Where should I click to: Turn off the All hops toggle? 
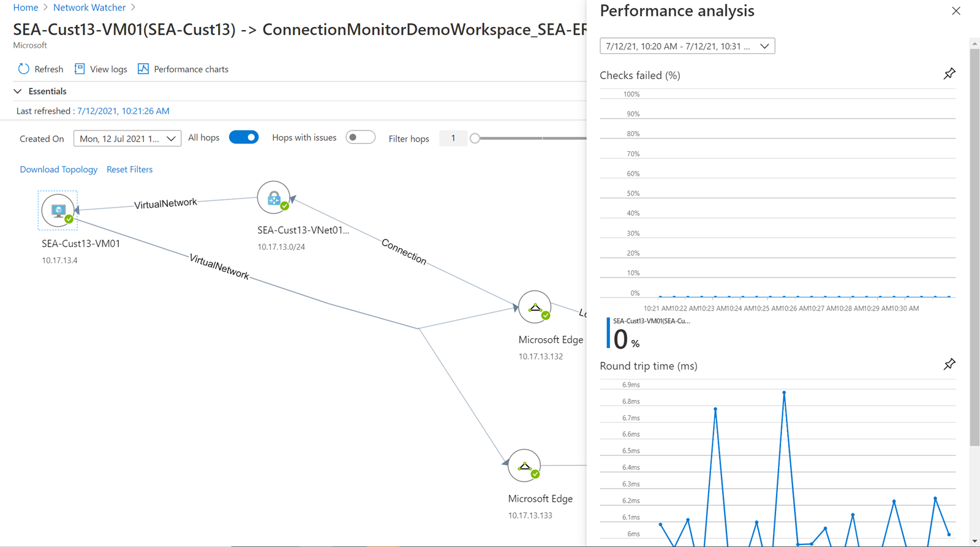244,137
